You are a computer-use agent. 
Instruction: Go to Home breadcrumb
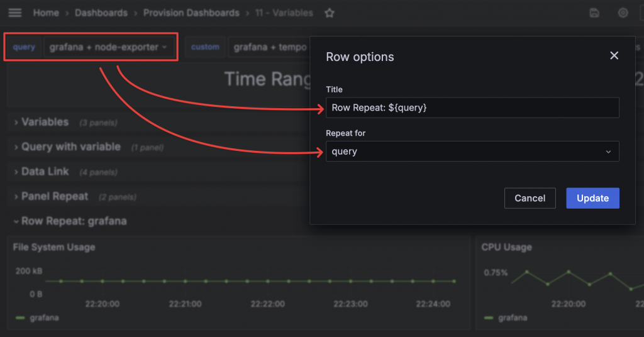(x=46, y=13)
